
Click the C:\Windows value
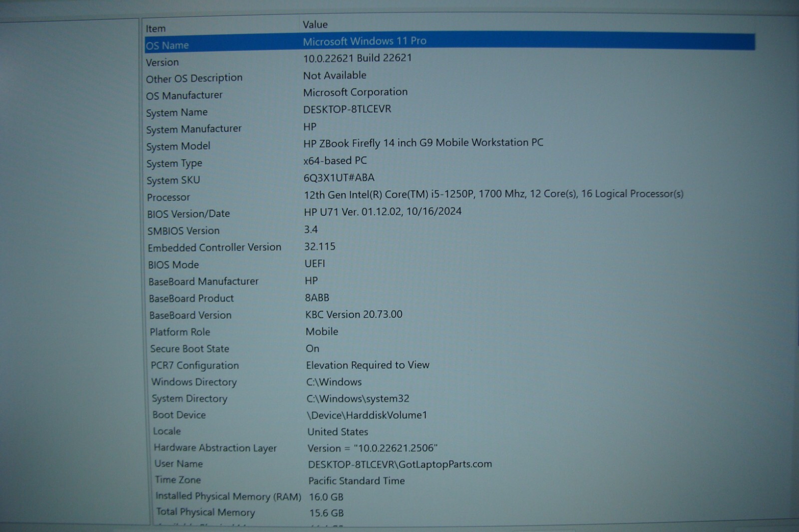click(334, 382)
